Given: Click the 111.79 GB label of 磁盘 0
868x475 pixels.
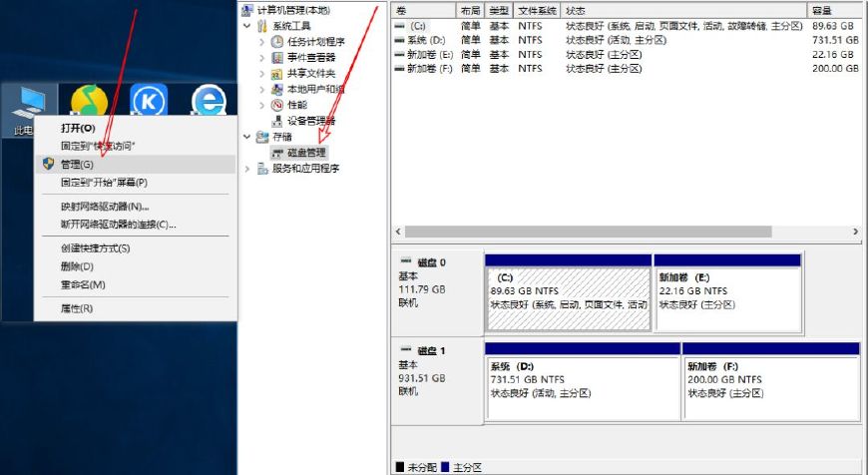Looking at the screenshot, I should [x=422, y=289].
